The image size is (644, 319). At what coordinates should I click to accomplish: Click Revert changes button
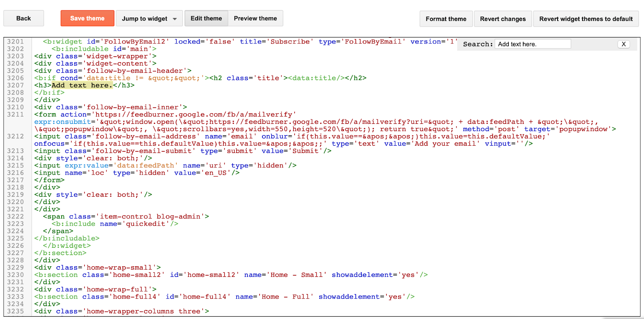503,19
